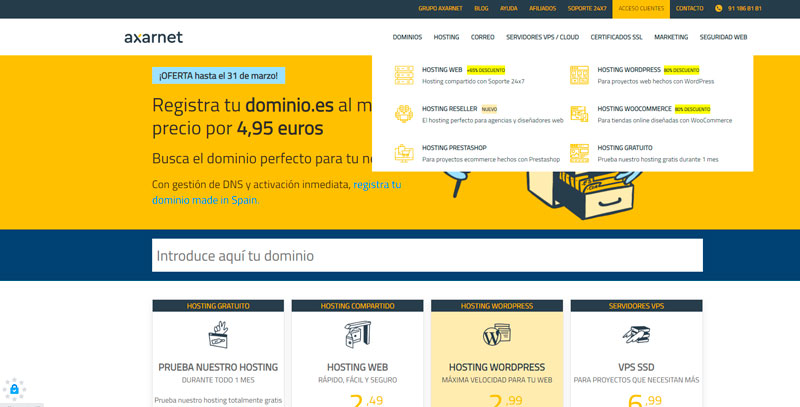Click the privacy badge icon at bottom left
The width and height of the screenshot is (800, 407).
click(x=13, y=389)
